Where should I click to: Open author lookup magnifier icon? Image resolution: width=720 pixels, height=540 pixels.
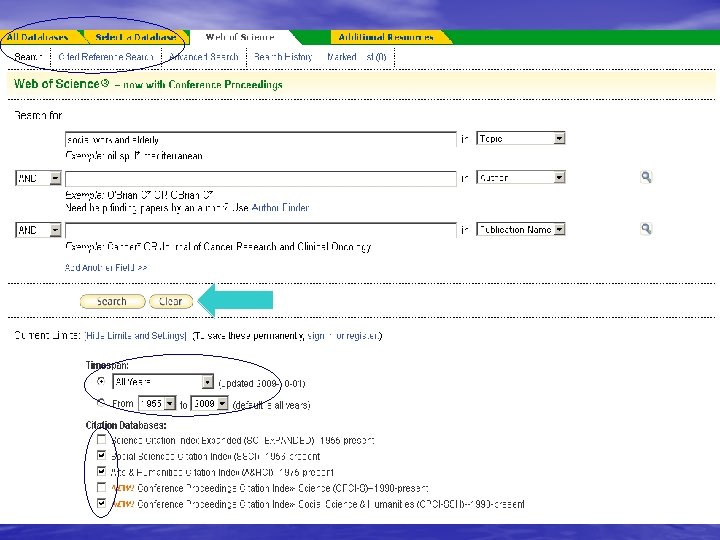click(x=646, y=177)
